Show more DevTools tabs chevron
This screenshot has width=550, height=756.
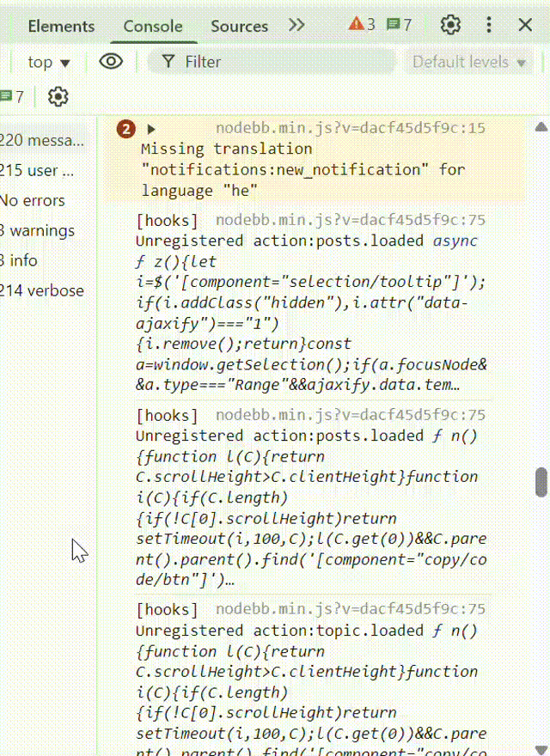point(296,25)
